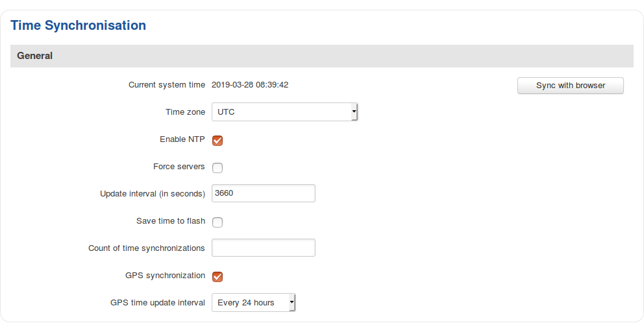The image size is (644, 332).
Task: Expand the GPS time update interval dropdown
Action: (x=253, y=303)
